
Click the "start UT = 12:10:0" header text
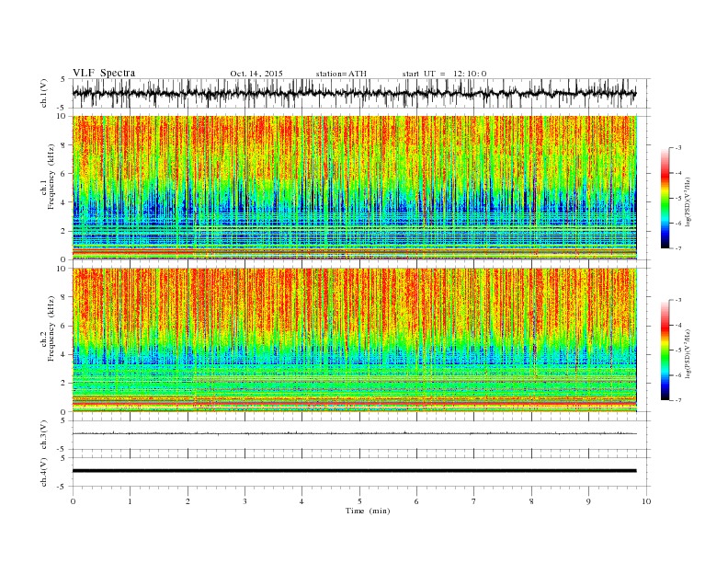(444, 74)
